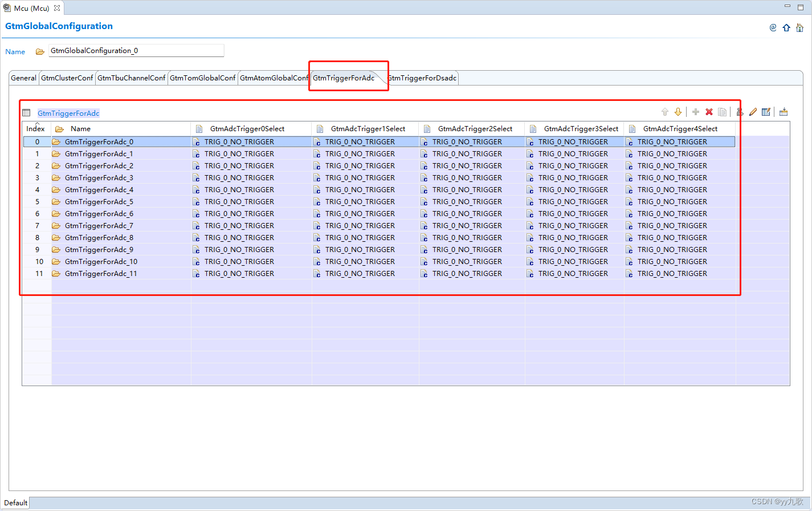Screen dimensions: 812x511
Task: Click the move up arrow icon
Action: click(664, 112)
